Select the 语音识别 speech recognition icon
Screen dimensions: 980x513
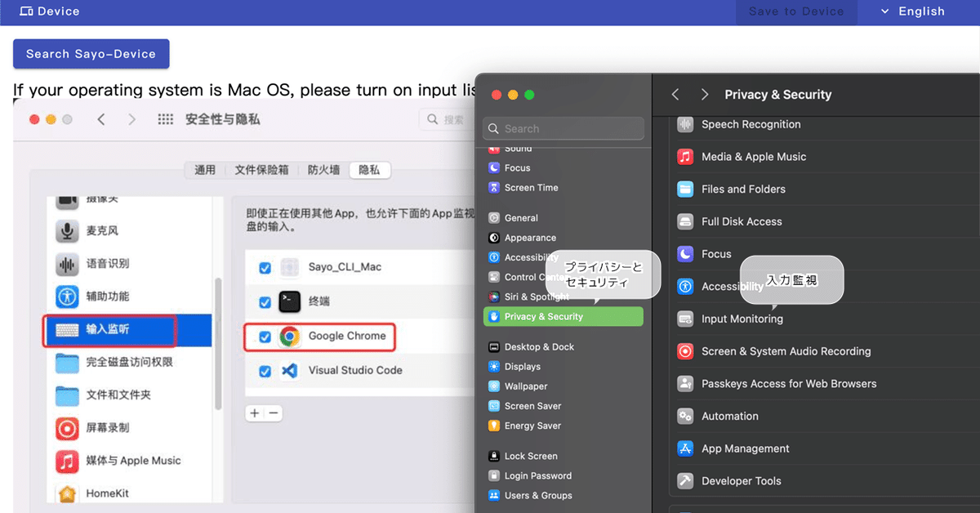tap(67, 264)
